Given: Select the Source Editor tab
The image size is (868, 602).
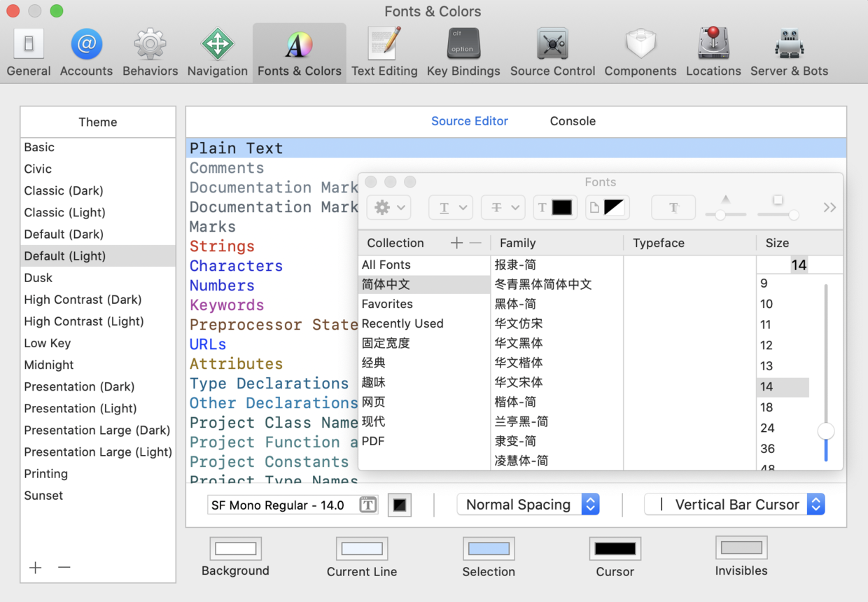Looking at the screenshot, I should (470, 121).
